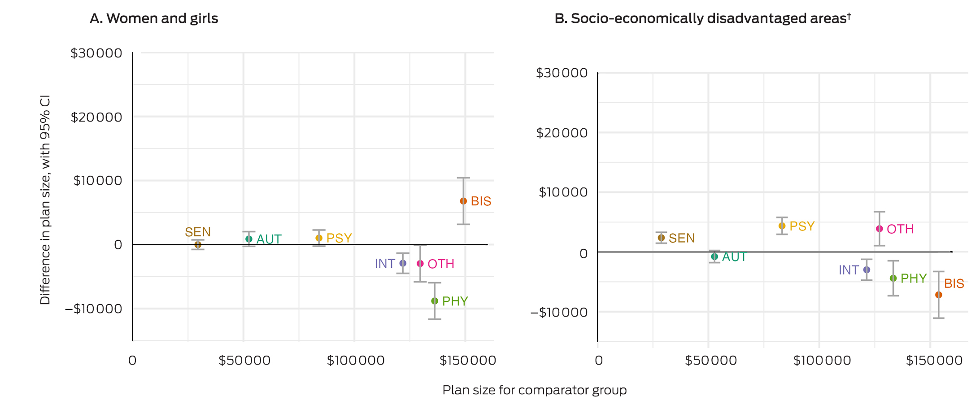Select the yellow PSY marker in panel B
The width and height of the screenshot is (980, 405).
(x=782, y=226)
